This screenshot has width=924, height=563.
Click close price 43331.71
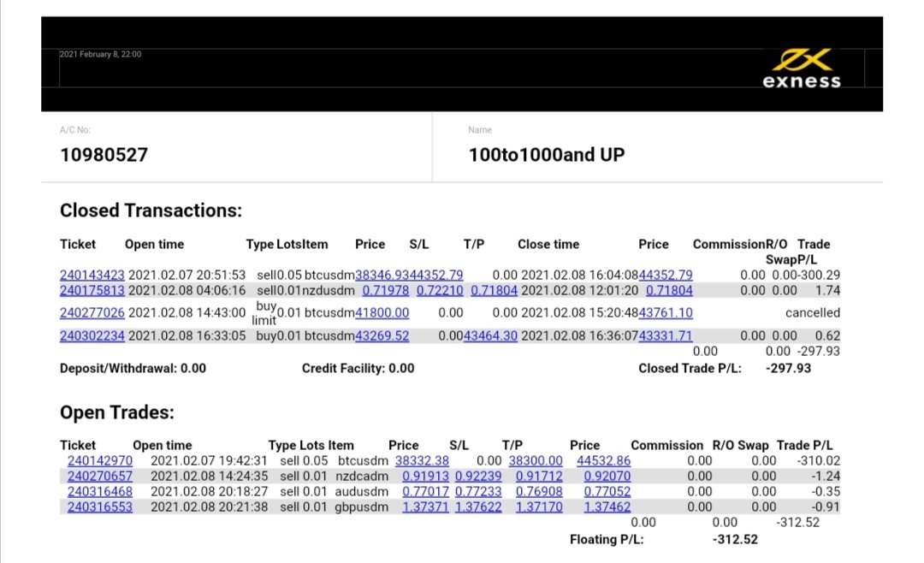click(x=666, y=335)
